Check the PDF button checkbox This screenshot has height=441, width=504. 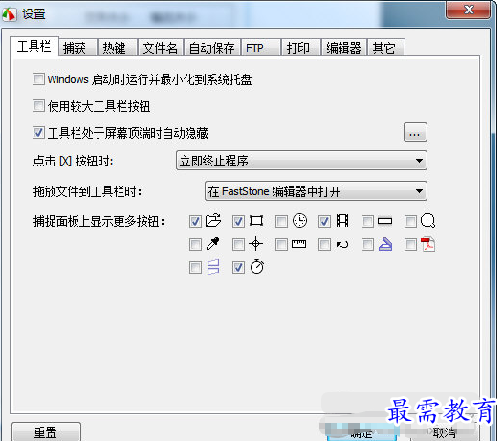tap(410, 244)
